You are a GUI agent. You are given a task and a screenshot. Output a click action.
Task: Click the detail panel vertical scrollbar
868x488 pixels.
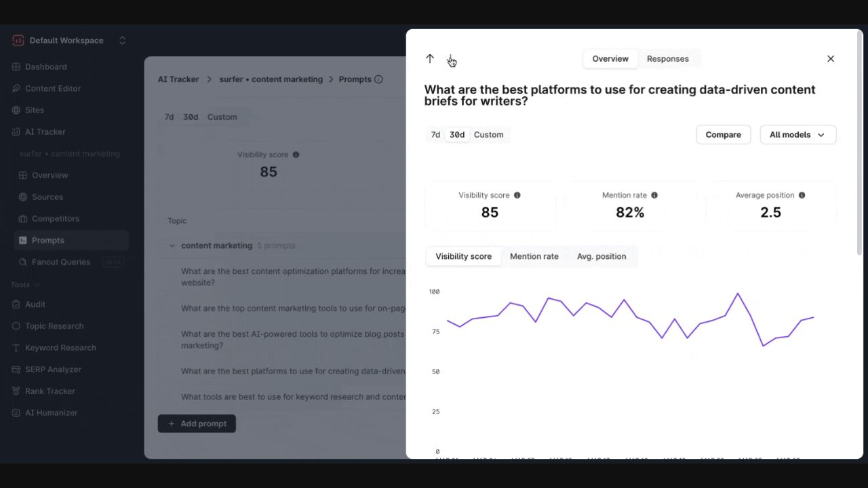(x=860, y=142)
